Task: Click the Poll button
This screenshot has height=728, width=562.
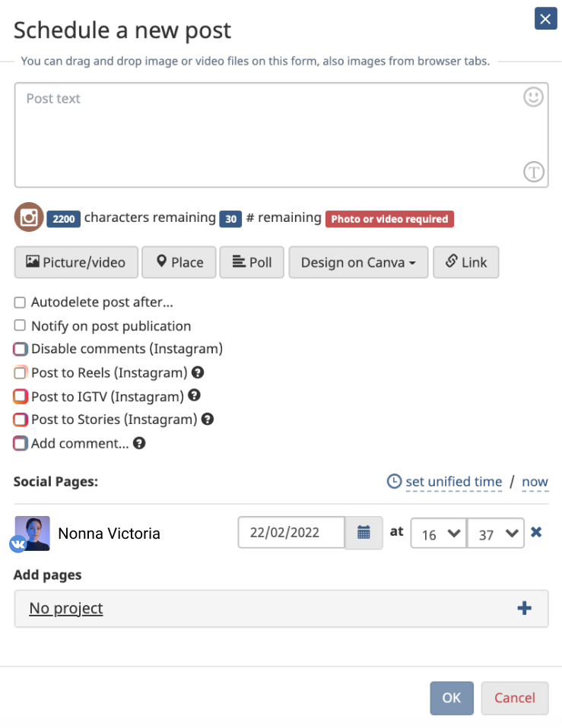Action: [x=252, y=262]
